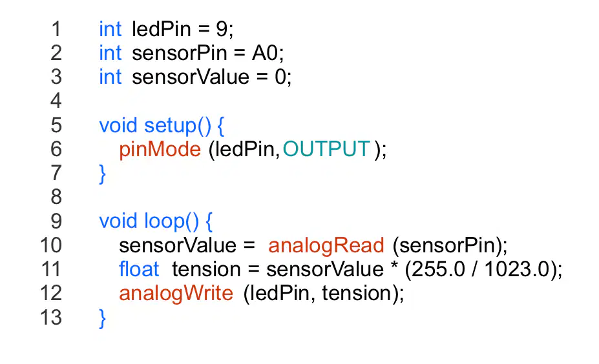Click line number 13 in the gutter
Image resolution: width=599 pixels, height=364 pixels.
click(x=51, y=318)
